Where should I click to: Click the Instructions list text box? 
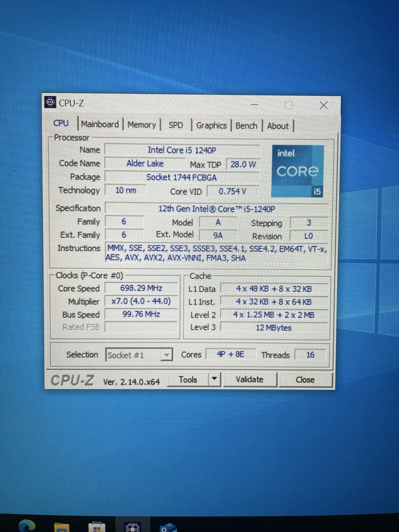(x=217, y=253)
